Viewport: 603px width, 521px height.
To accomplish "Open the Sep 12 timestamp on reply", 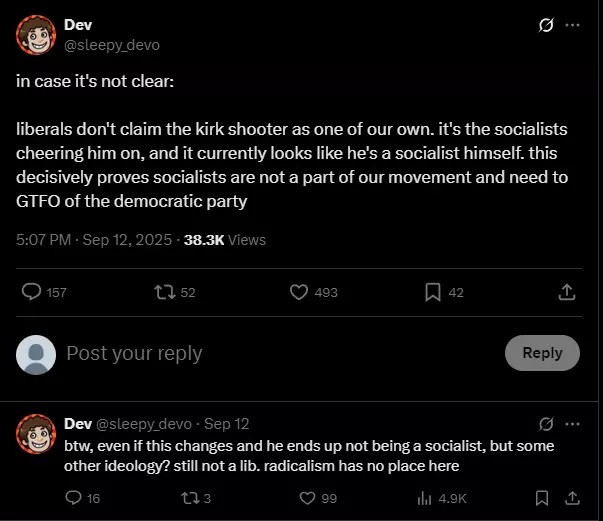I will 227,424.
